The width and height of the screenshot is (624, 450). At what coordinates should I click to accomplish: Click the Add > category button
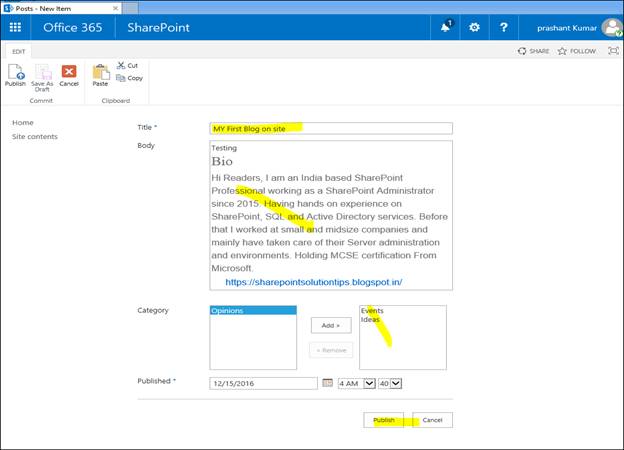coord(331,325)
